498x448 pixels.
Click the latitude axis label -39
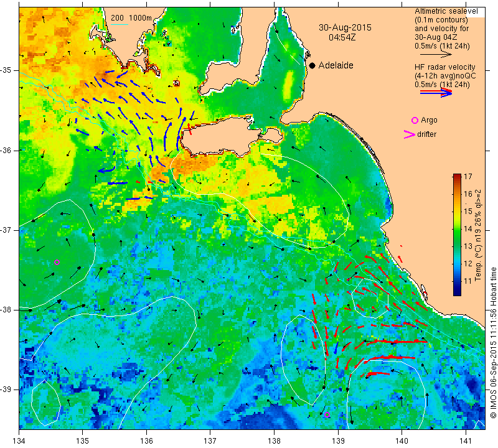[x=6, y=390]
